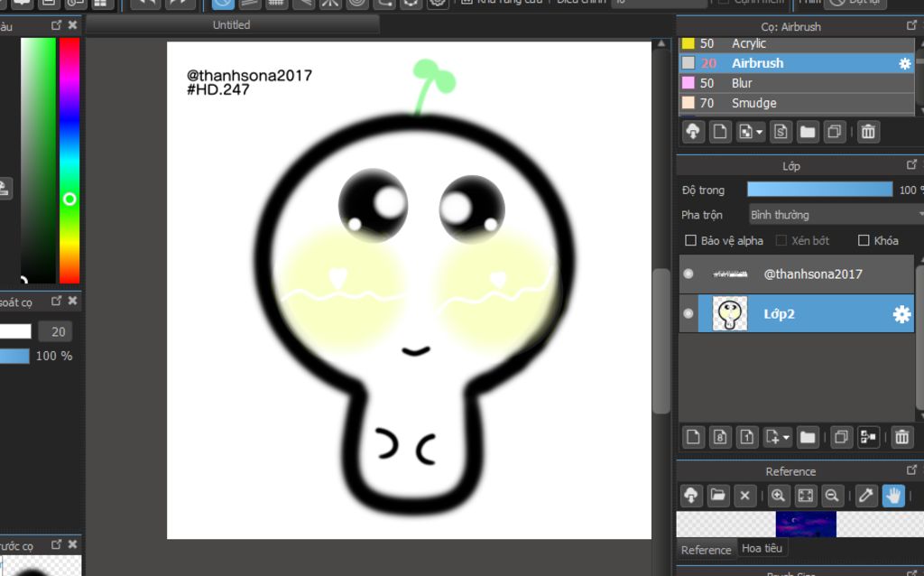
Task: Toggle visibility of Lớp2 layer
Action: click(x=688, y=313)
